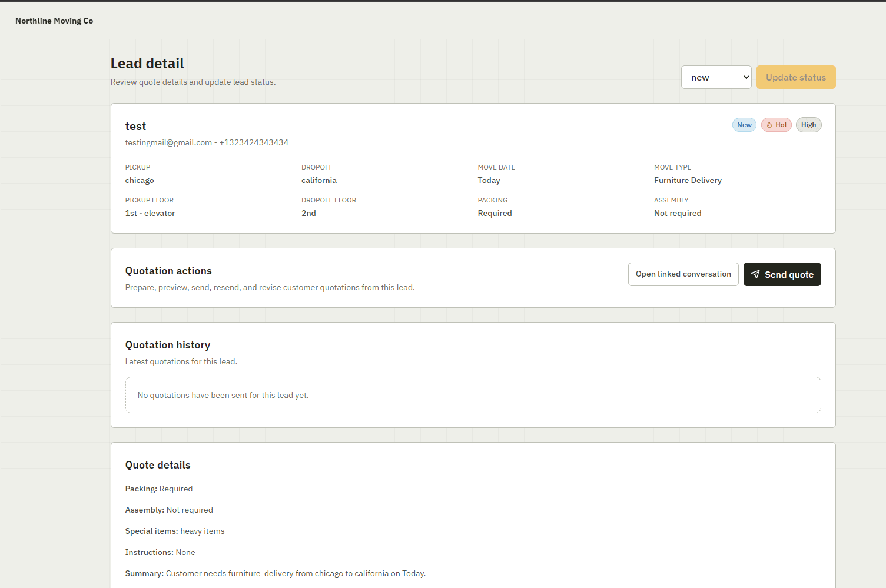Click the dropoff floor value 2nd
This screenshot has width=886, height=588.
tap(308, 213)
